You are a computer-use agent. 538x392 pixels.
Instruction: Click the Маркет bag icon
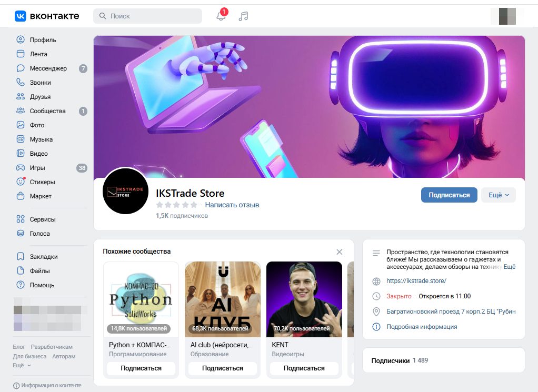click(21, 196)
